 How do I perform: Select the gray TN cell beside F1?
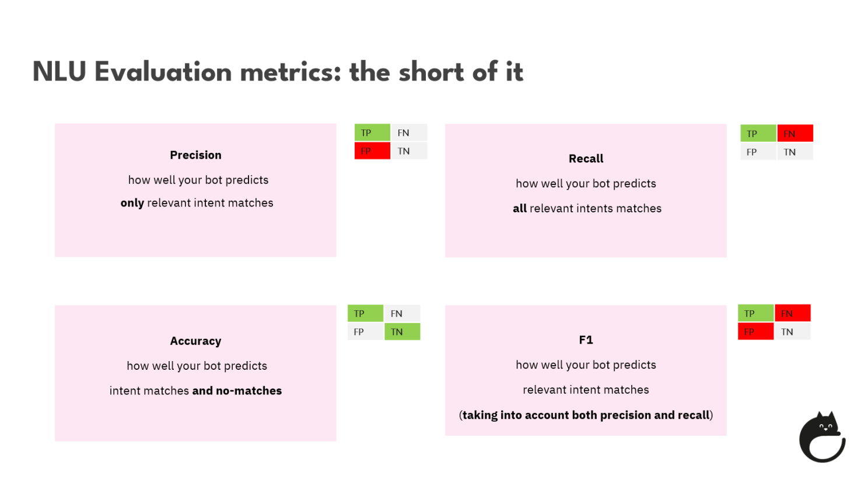coord(792,332)
